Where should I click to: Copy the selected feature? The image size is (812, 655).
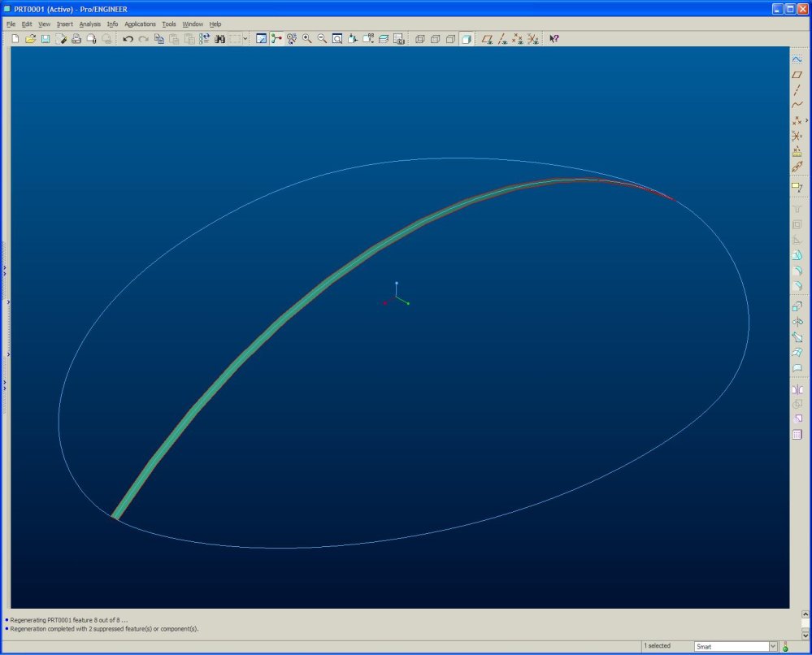(x=159, y=39)
